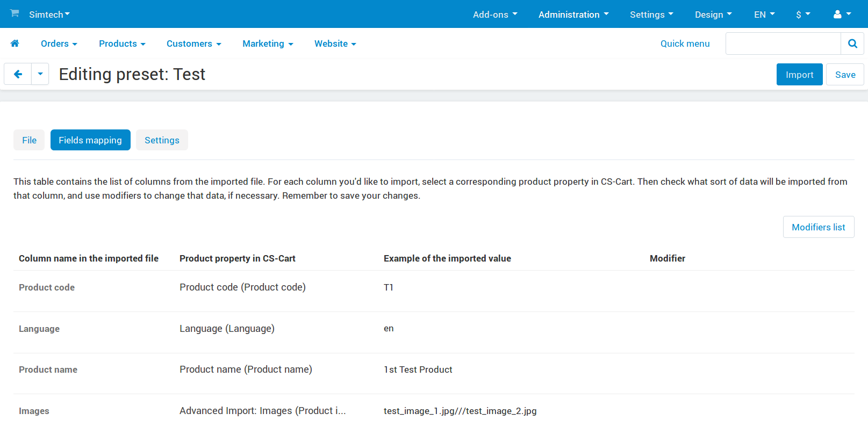The width and height of the screenshot is (868, 435).
Task: Select the Product name property mapping
Action: tap(246, 369)
